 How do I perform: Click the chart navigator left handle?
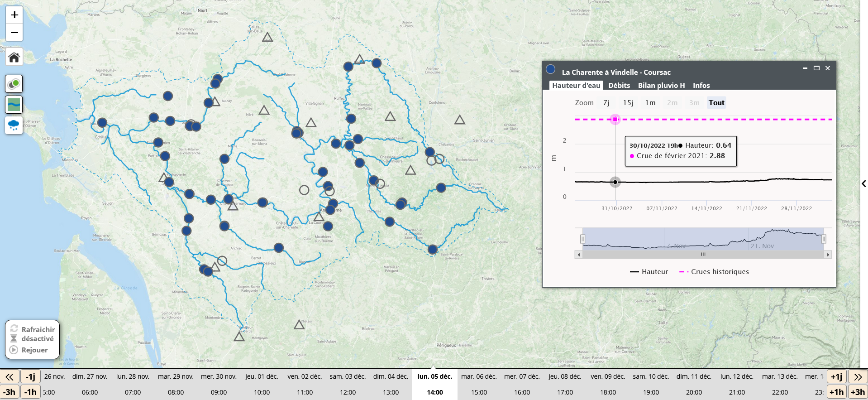click(x=582, y=239)
